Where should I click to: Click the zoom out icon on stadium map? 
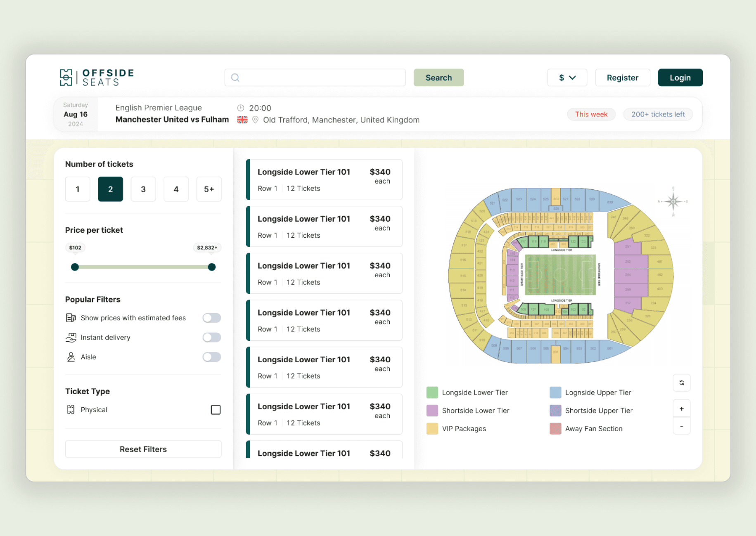[681, 426]
